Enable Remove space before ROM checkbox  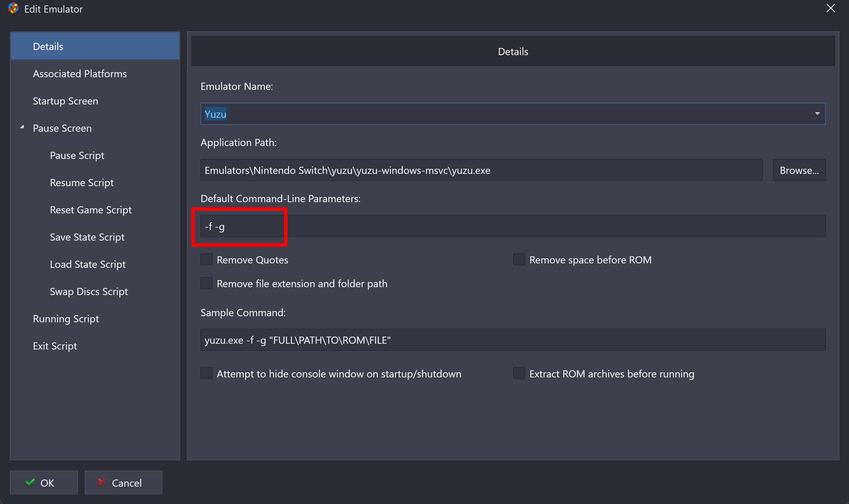coord(519,259)
